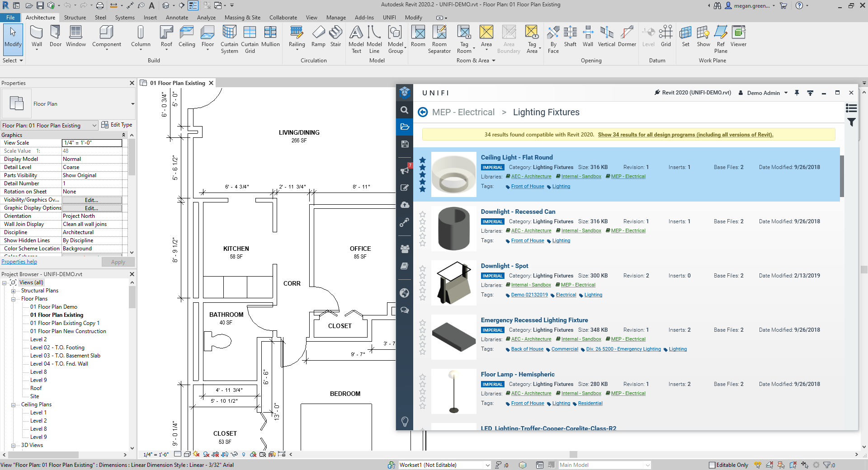
Task: Click the UNIFI filter funnel icon
Action: click(x=851, y=122)
